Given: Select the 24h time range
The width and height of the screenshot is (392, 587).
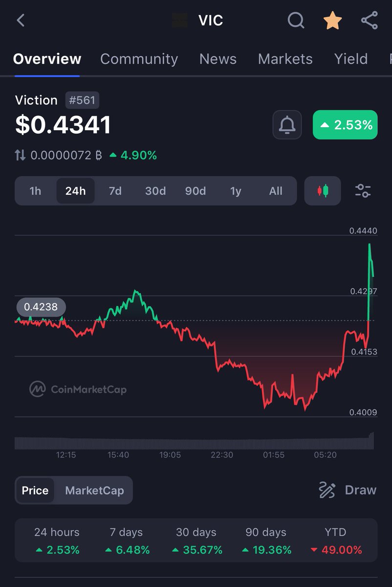Looking at the screenshot, I should (x=75, y=191).
